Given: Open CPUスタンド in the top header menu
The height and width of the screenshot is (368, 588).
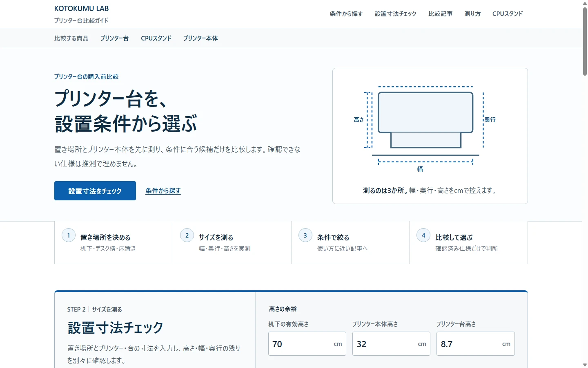Looking at the screenshot, I should 508,14.
